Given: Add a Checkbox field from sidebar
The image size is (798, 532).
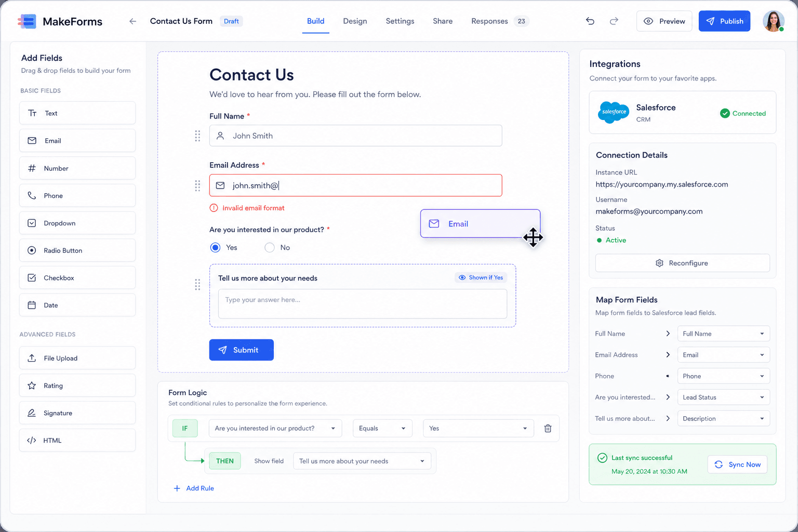Looking at the screenshot, I should coord(77,278).
